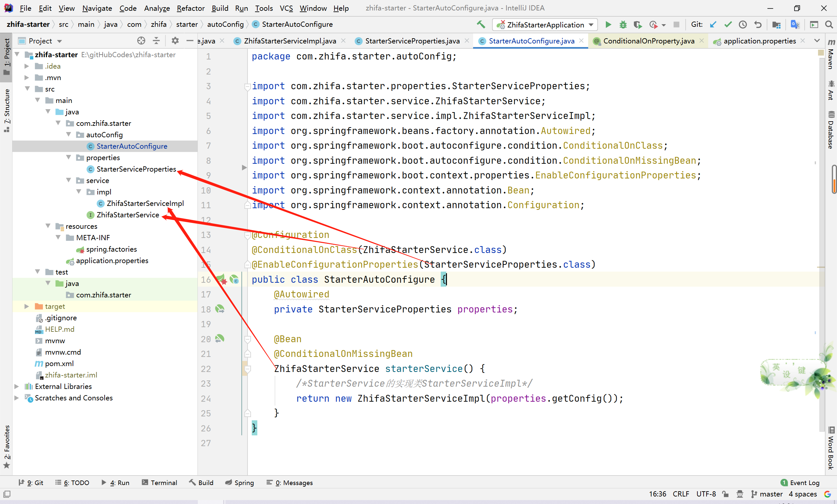Collapse the resources folder node
The width and height of the screenshot is (837, 504).
(x=48, y=226)
